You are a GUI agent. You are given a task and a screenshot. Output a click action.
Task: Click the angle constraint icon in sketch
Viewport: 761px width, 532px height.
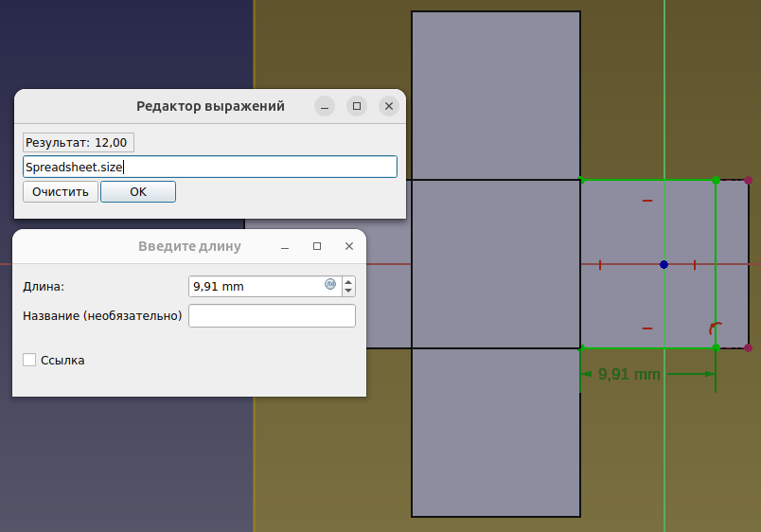click(x=715, y=328)
